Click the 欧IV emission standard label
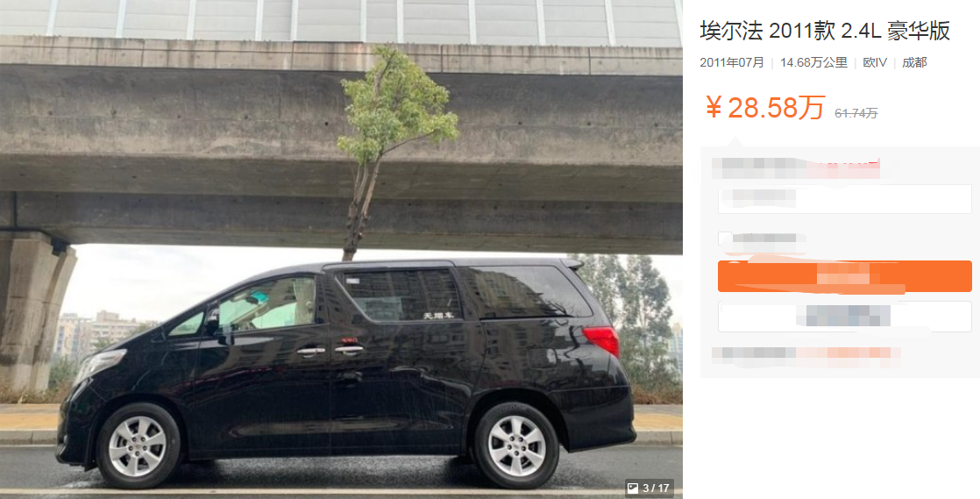This screenshot has width=980, height=499. pos(875,62)
